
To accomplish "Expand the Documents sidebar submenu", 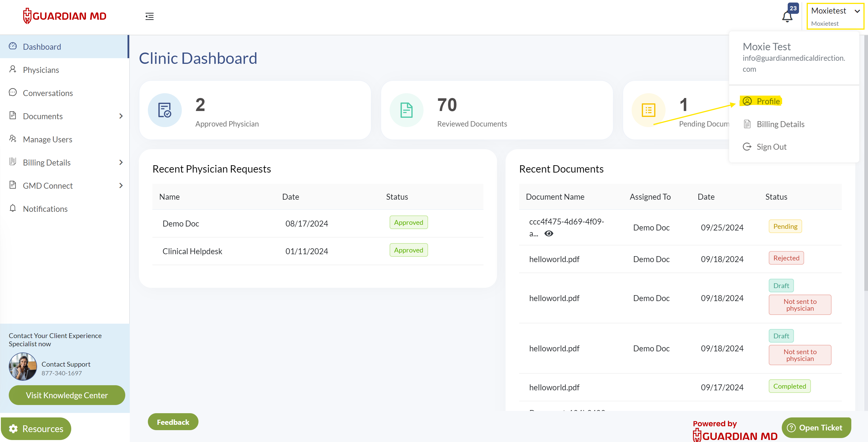I will pos(121,116).
